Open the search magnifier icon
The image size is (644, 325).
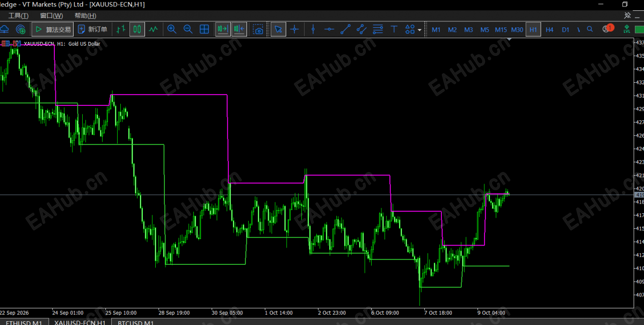click(590, 29)
